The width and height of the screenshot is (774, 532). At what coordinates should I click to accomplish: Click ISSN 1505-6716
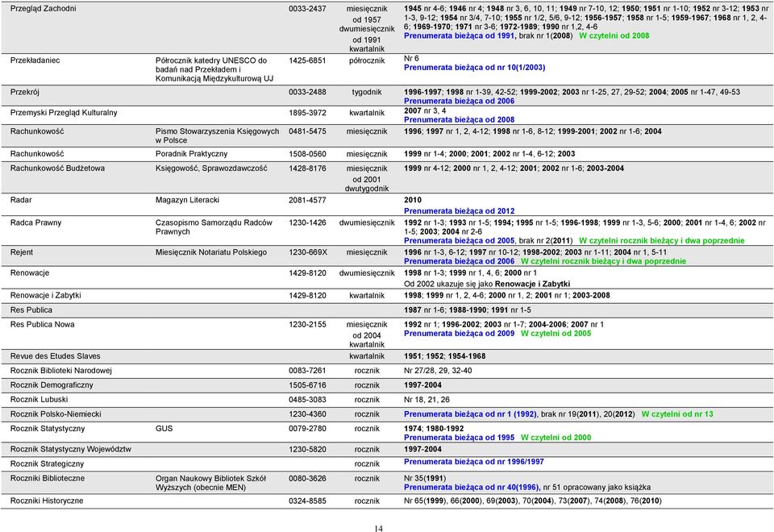tap(307, 385)
